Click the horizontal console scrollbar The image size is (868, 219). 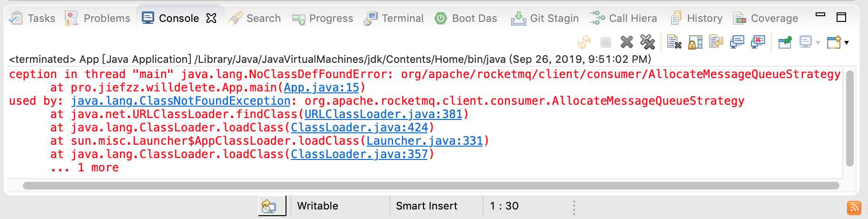(x=431, y=186)
